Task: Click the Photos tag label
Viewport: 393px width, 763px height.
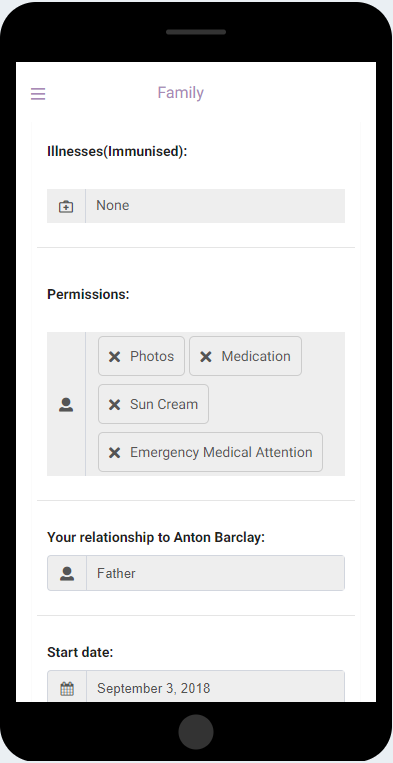Action: click(x=152, y=356)
